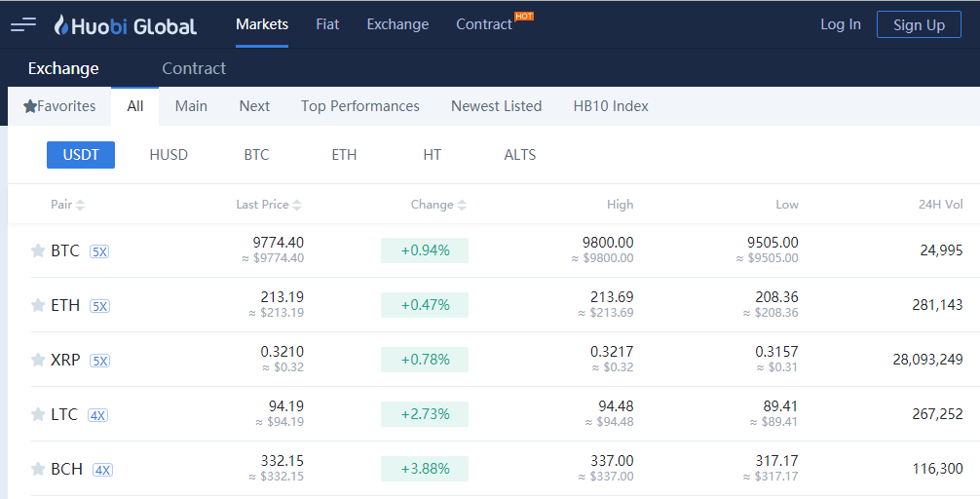
Task: Click the 4X leverage badge on LTC
Action: [x=97, y=415]
